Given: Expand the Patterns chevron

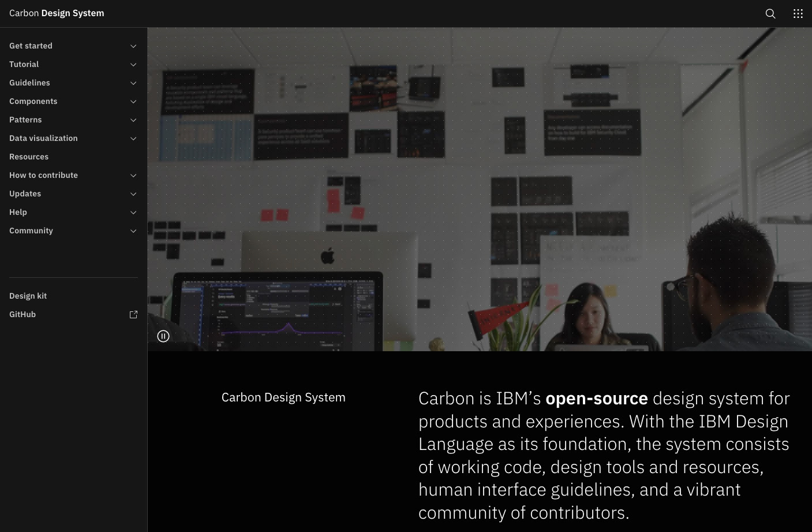Looking at the screenshot, I should (x=133, y=120).
